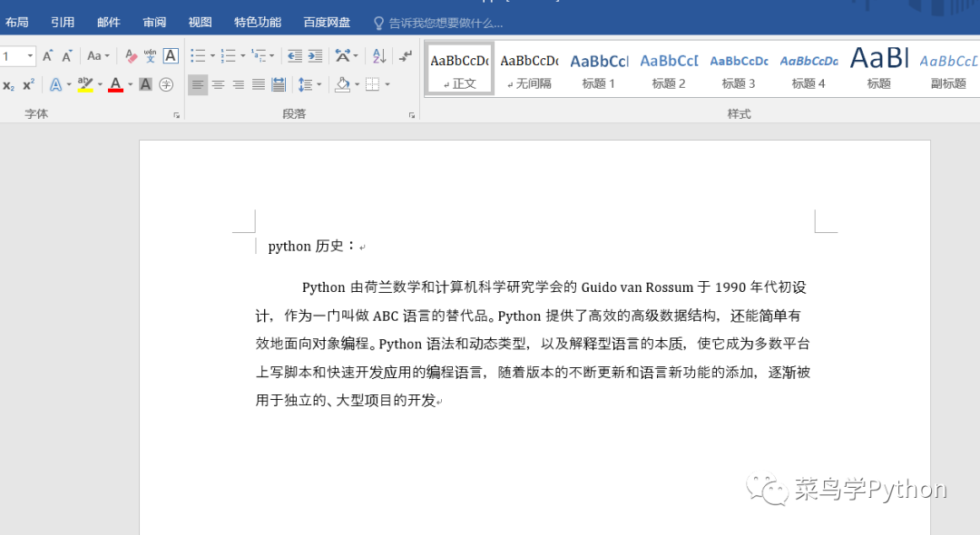The width and height of the screenshot is (980, 535).
Task: Open the font size dropdown
Action: point(30,55)
